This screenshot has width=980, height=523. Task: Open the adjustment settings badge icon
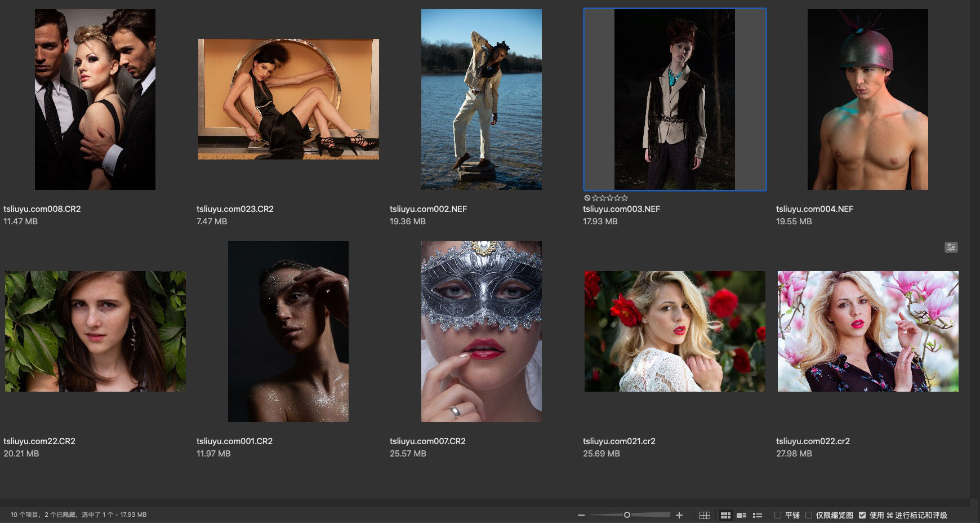[x=951, y=247]
